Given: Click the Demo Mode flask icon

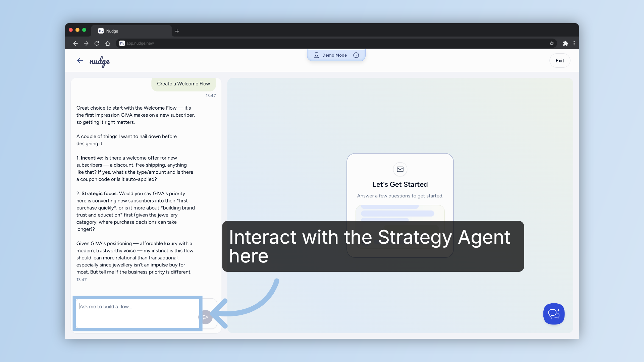Looking at the screenshot, I should (316, 55).
